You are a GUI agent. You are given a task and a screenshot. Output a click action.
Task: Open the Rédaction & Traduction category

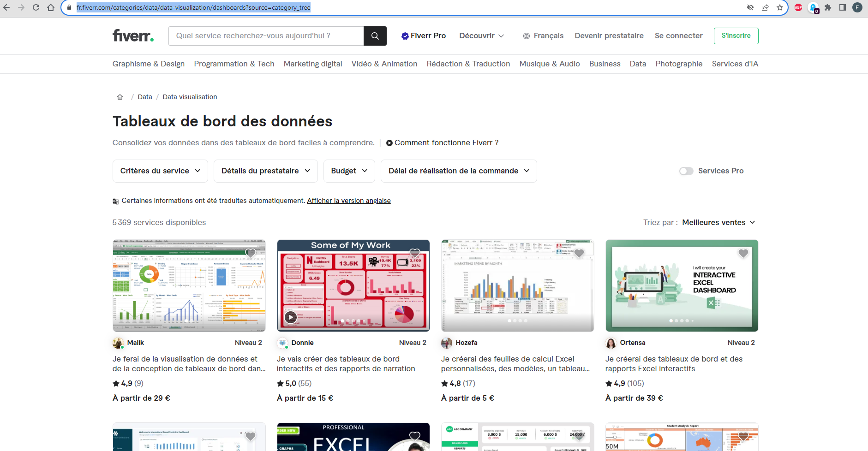pyautogui.click(x=468, y=64)
